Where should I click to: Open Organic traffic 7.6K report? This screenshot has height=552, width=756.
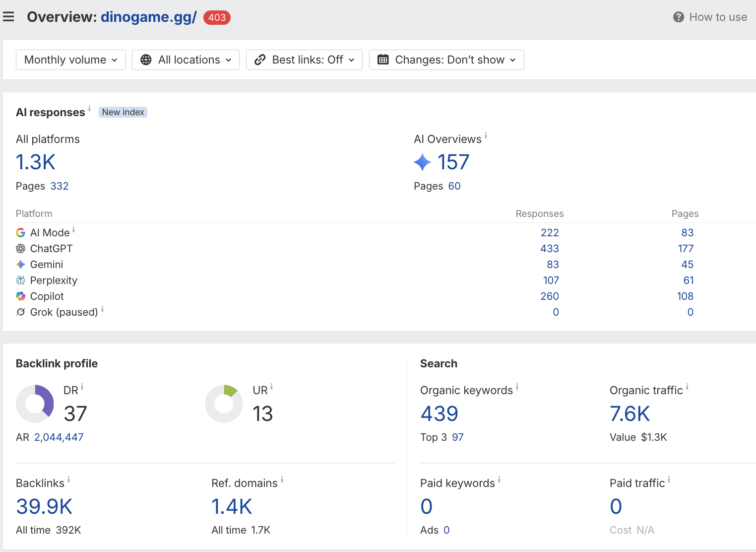pos(630,414)
